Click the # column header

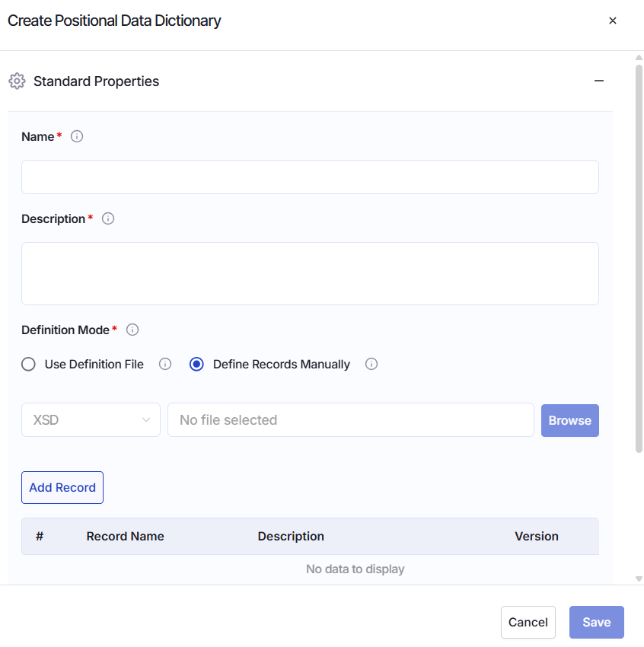tap(40, 536)
